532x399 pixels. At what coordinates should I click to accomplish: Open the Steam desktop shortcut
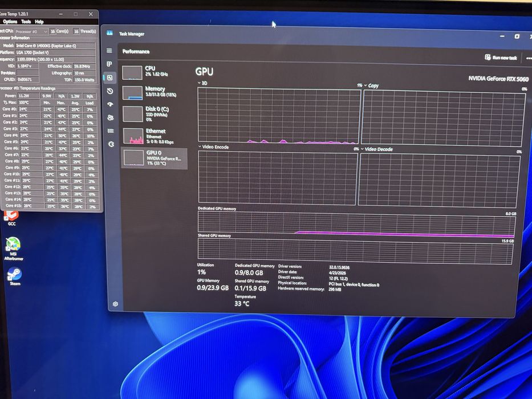tap(15, 276)
